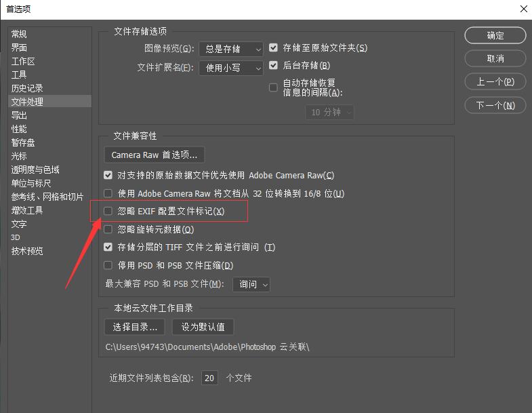532x413 pixels.
Task: Go to 单位与标尺 preferences
Action: pos(31,183)
